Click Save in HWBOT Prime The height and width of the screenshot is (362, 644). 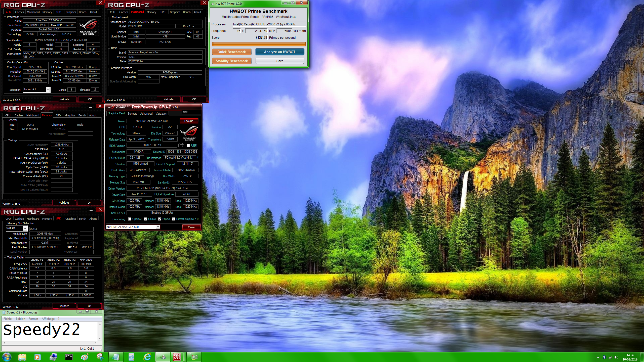coord(279,61)
